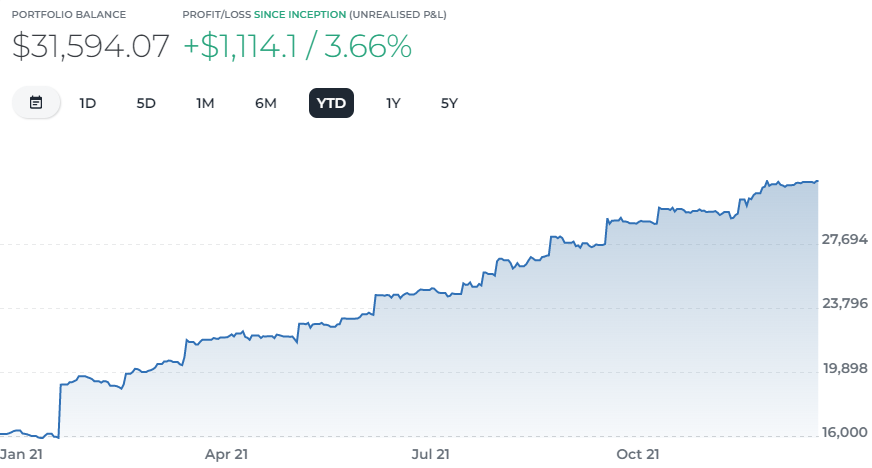Select the 1D time range

coord(88,103)
